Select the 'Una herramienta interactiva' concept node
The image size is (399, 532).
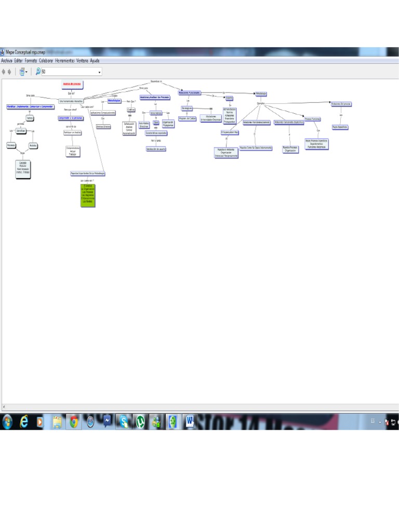click(x=71, y=101)
